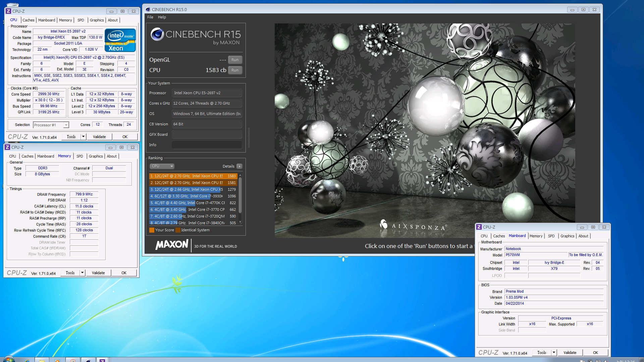Open the File menu in Cinebench
This screenshot has height=362, width=644.
click(150, 17)
